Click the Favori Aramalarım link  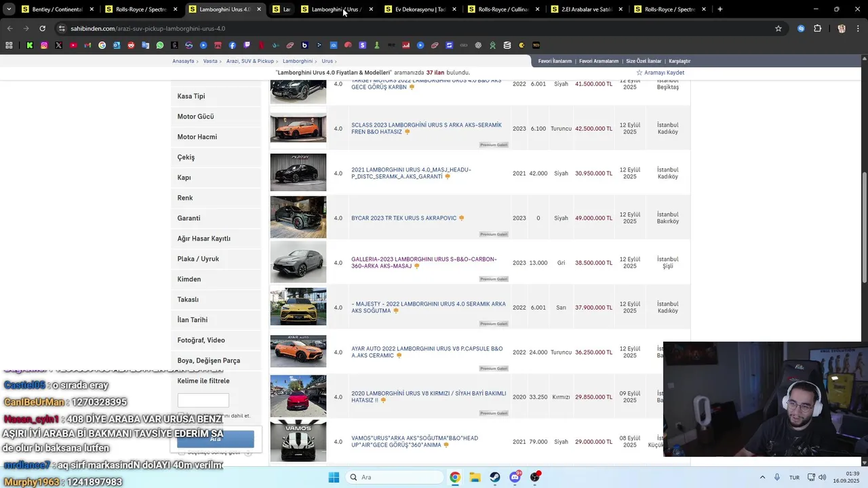(599, 61)
